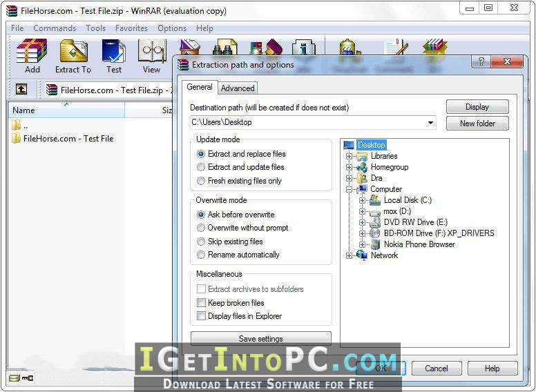The width and height of the screenshot is (536, 392).
Task: Click the Comment toolbar icon
Action: coord(396,47)
